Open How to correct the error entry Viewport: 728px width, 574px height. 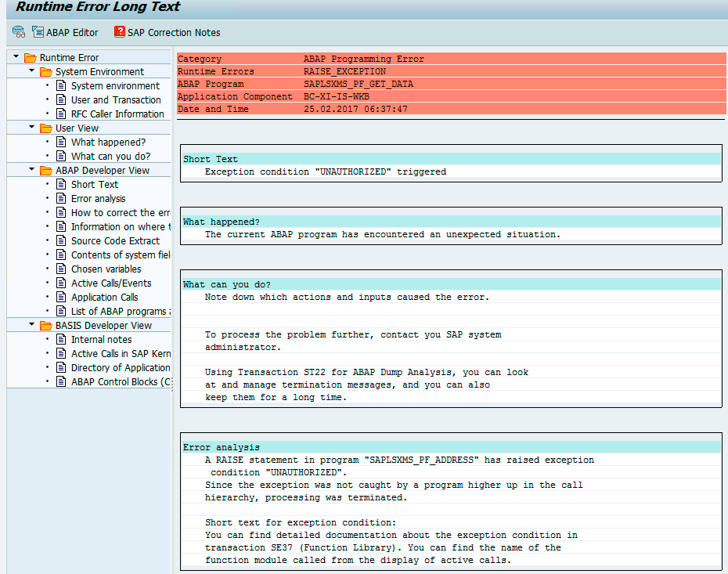point(121,213)
